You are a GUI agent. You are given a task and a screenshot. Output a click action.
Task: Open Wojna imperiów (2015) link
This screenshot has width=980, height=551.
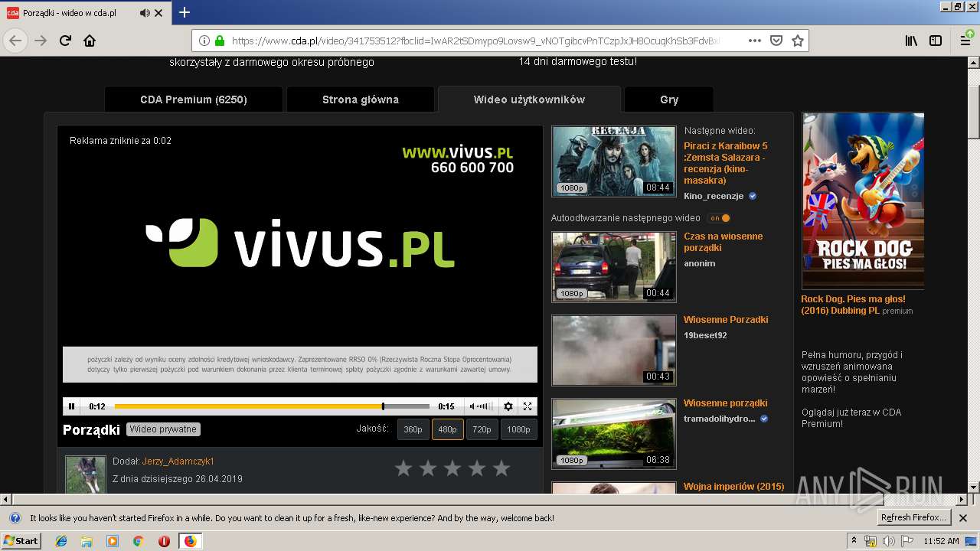click(734, 487)
